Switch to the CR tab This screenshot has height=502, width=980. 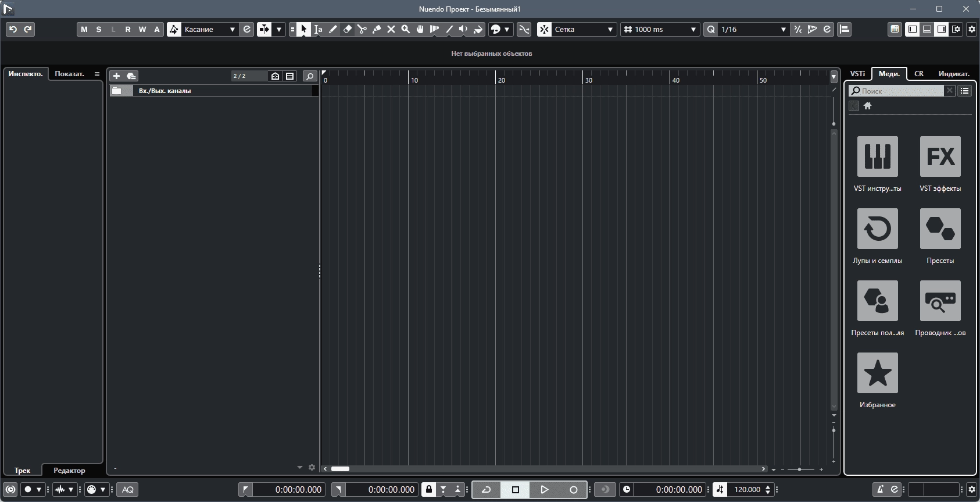919,74
